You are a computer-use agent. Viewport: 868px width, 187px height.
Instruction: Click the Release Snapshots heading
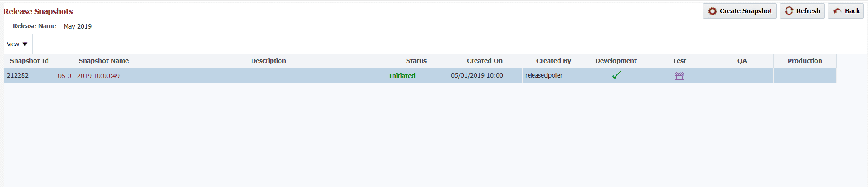click(x=38, y=11)
